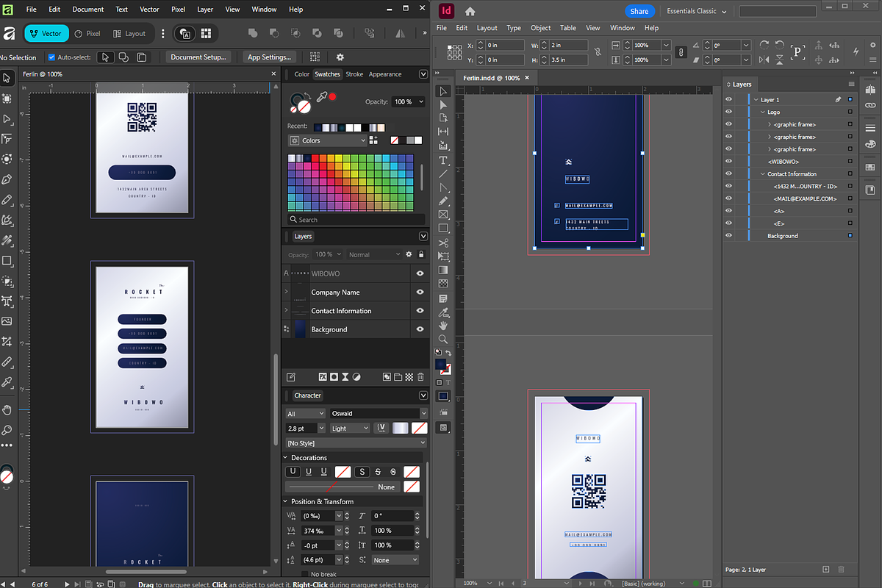
Task: Collapse the Contact Information group in InDesign
Action: (x=762, y=174)
